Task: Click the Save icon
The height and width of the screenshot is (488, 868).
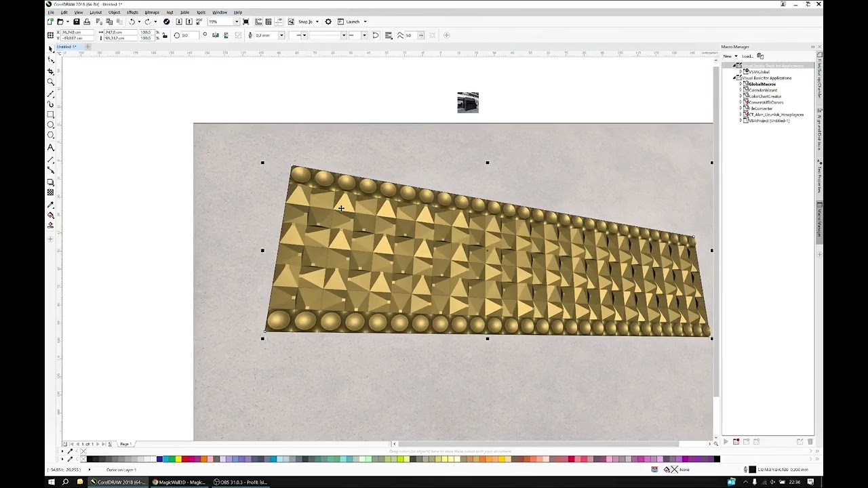Action: coord(76,22)
